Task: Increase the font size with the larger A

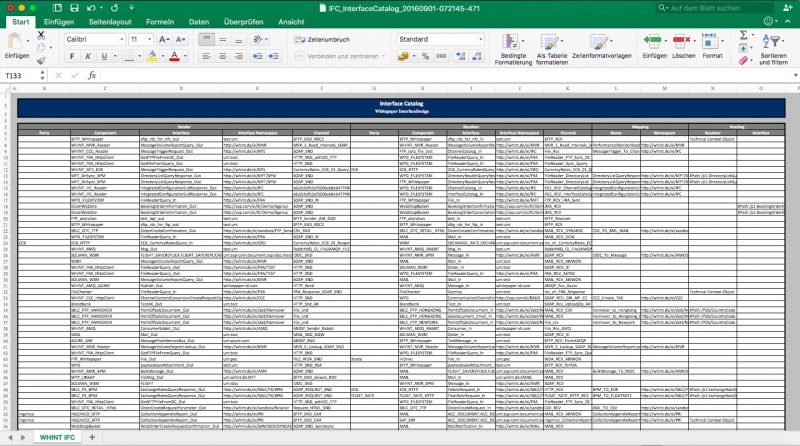Action: (164, 39)
